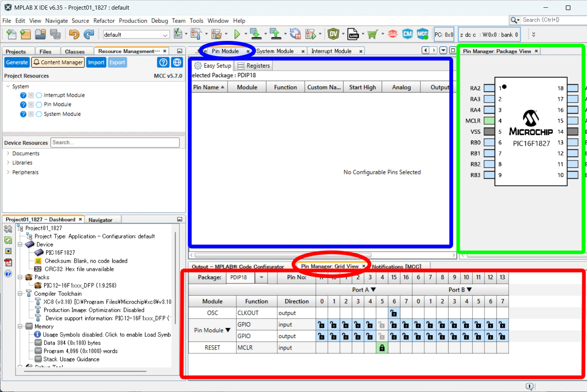587x392 pixels.
Task: Click the Debug Main Project icon
Action: click(310, 34)
